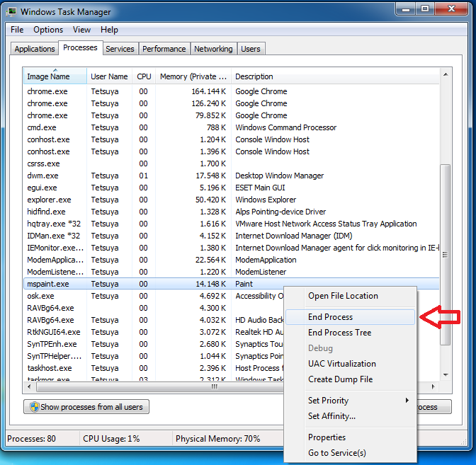Sort by Description column header
The height and width of the screenshot is (465, 476).
335,76
